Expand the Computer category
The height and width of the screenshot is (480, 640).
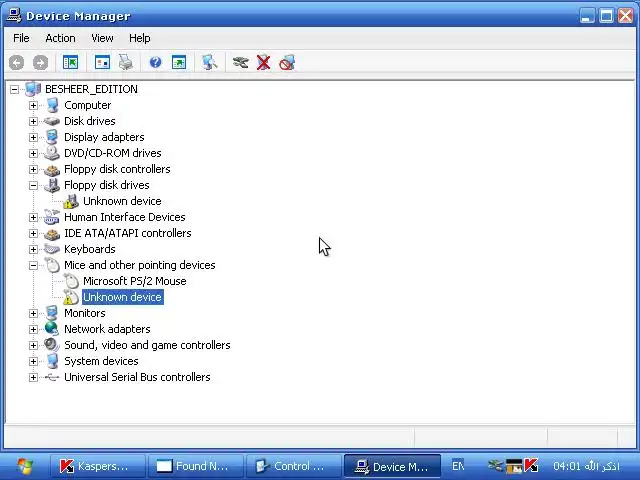[x=33, y=105]
